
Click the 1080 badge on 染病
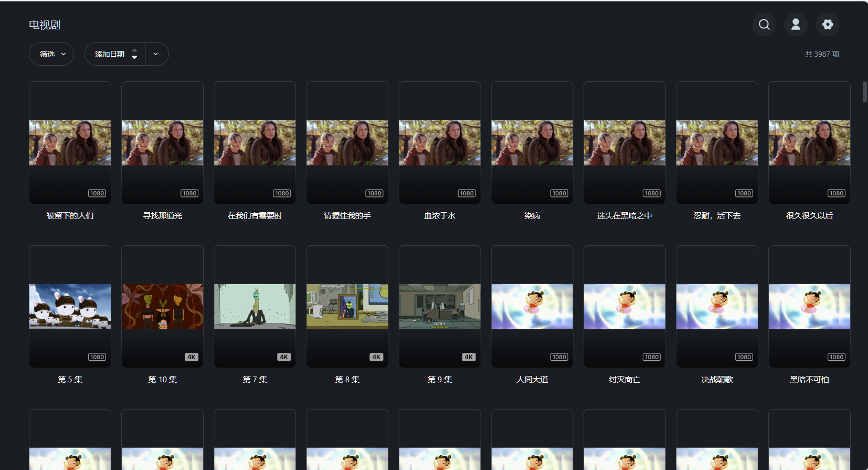coord(559,193)
